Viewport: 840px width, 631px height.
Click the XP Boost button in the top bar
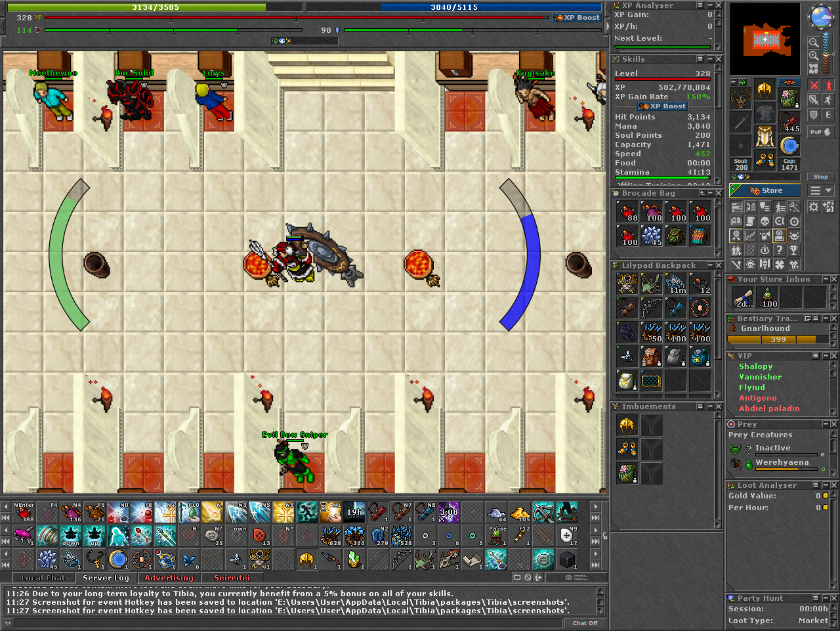[x=576, y=18]
